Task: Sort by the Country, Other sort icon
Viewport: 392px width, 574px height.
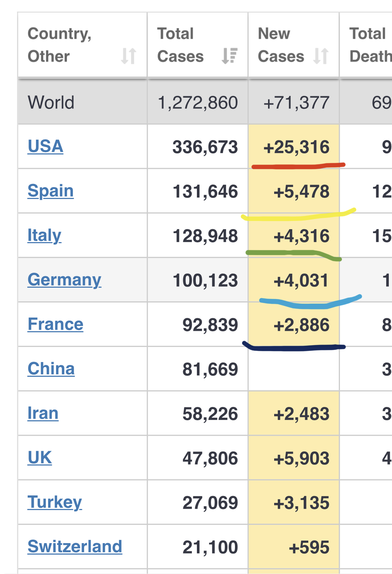Action: click(x=128, y=56)
